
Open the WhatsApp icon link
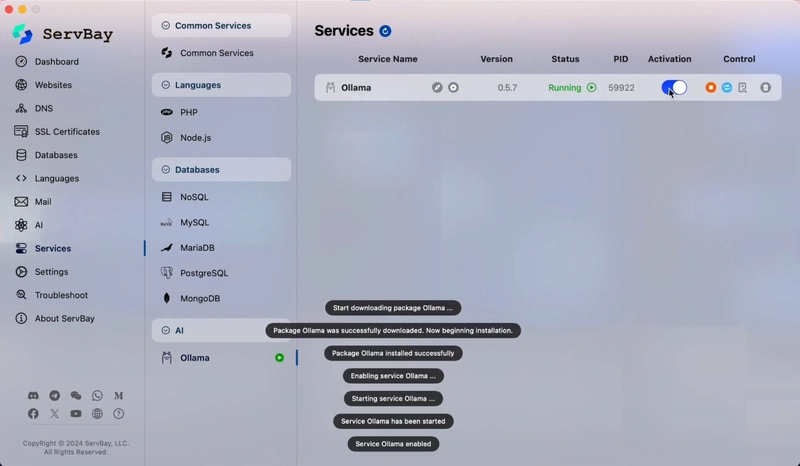coord(97,396)
